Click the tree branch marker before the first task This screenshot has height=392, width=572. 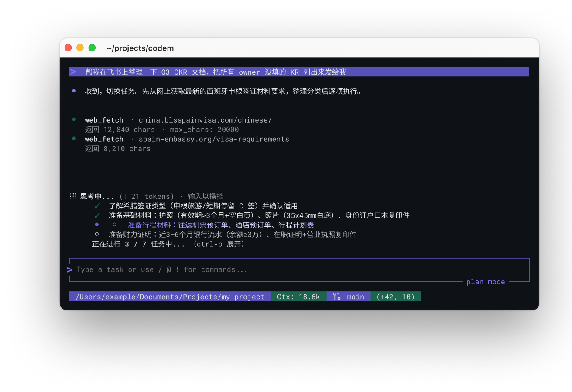pos(85,206)
